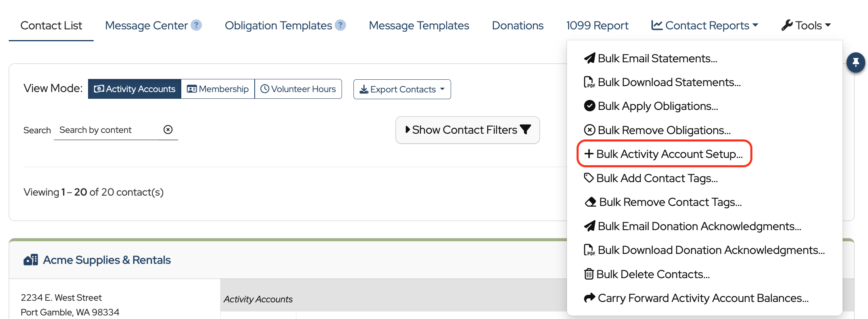Open the Export Contacts dropdown
The width and height of the screenshot is (868, 319).
pos(402,89)
